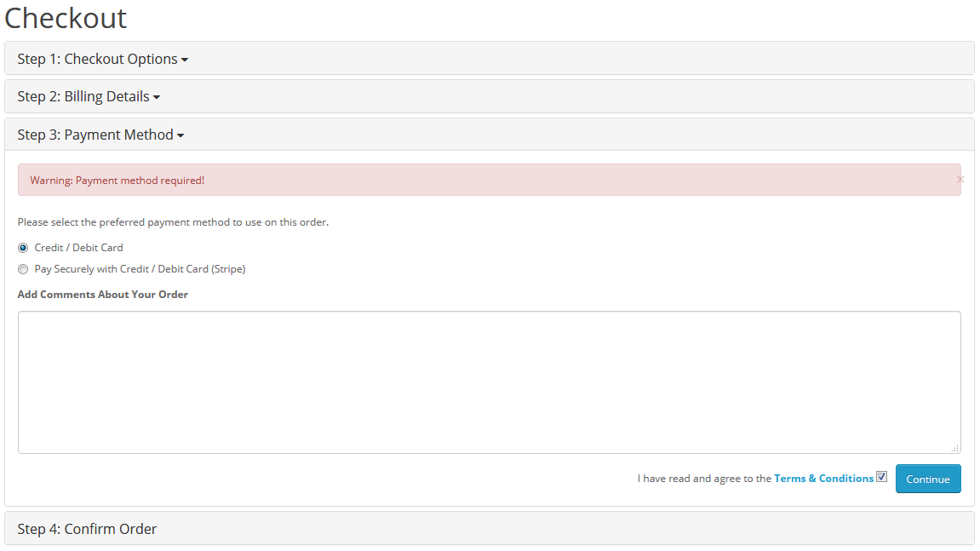Choose Pay Securely with Stripe option
980x551 pixels.
pyautogui.click(x=23, y=268)
